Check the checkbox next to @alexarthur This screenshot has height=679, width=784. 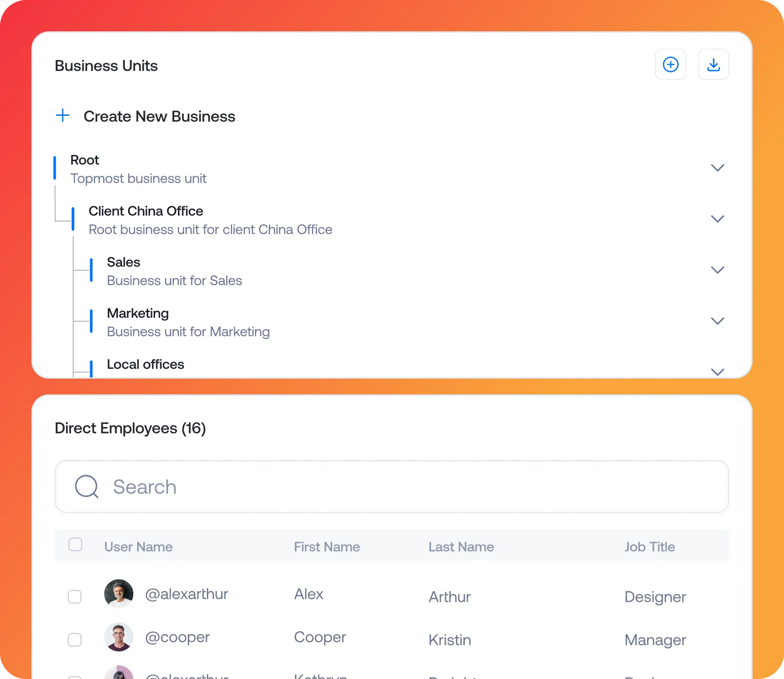(74, 597)
